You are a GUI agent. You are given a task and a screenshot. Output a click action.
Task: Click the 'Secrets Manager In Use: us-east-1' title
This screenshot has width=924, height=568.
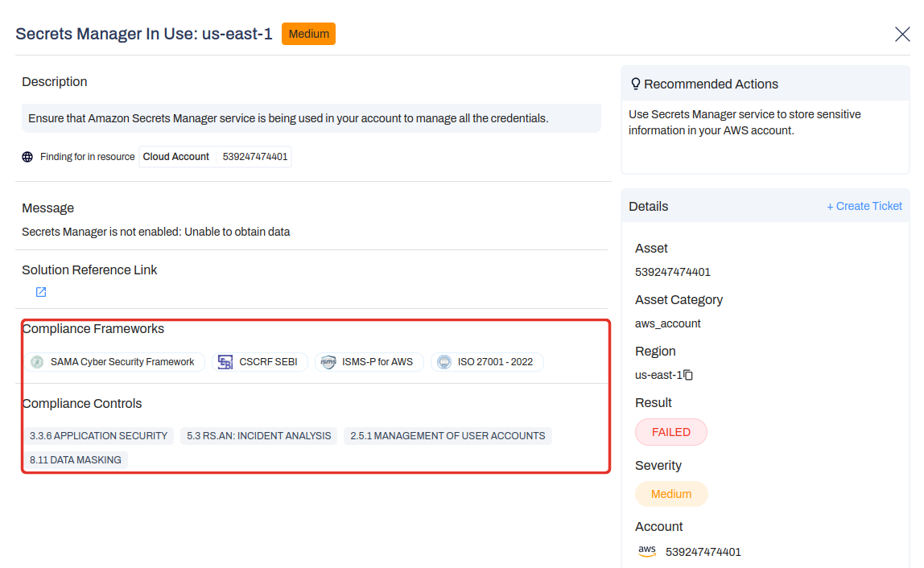pos(144,34)
